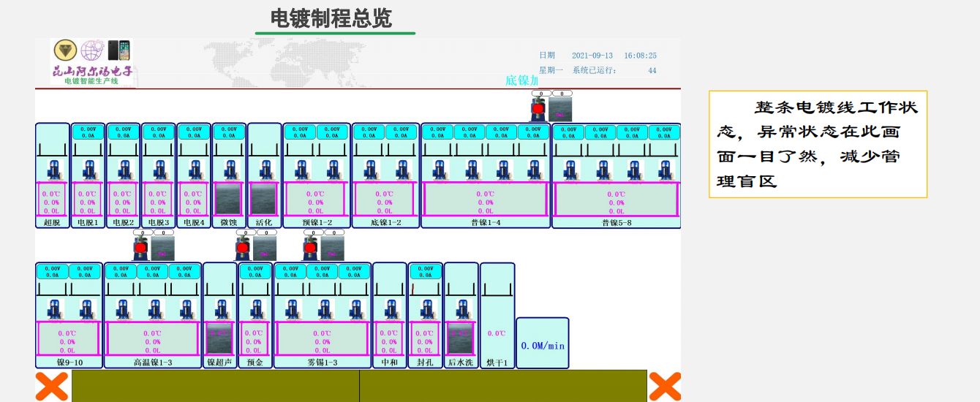Click the 0.0M/min line speed display
The image size is (980, 402).
coord(543,345)
